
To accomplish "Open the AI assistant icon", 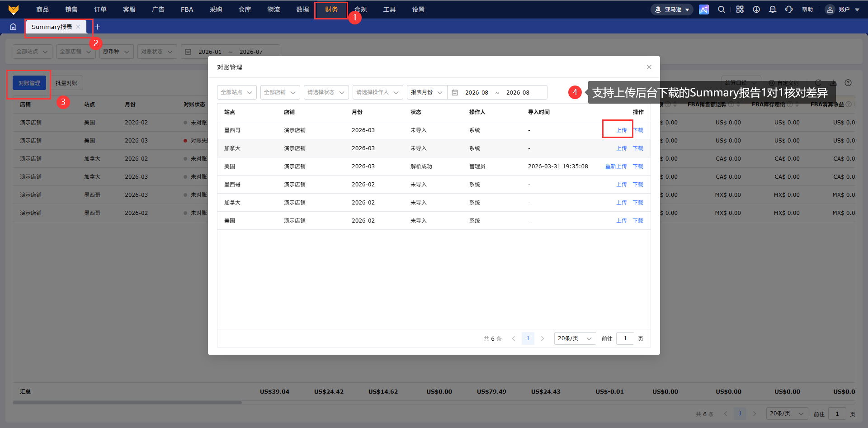I will (704, 10).
